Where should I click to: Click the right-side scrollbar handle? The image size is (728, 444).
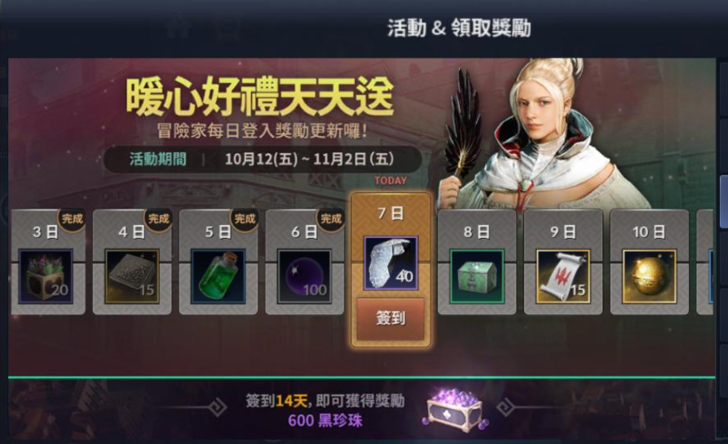coord(723,202)
